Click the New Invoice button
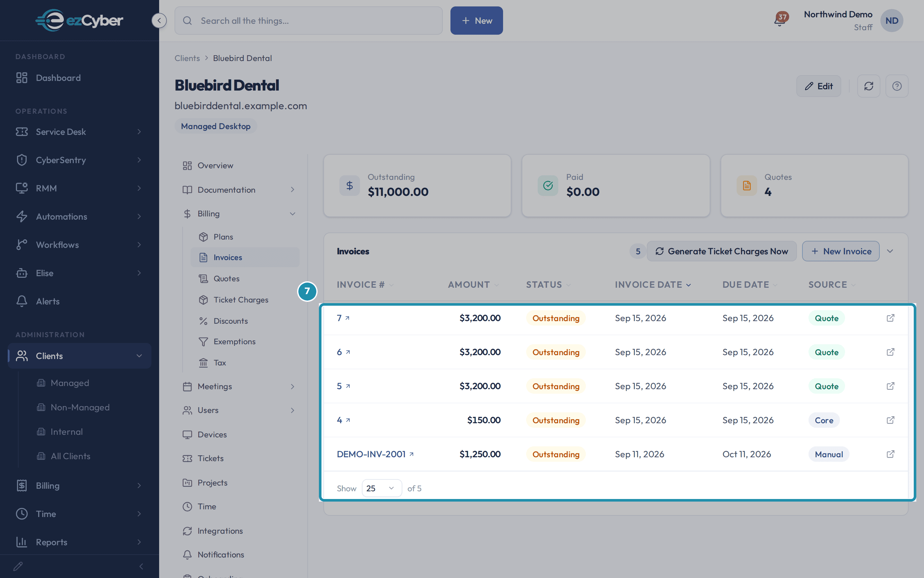The height and width of the screenshot is (578, 924). point(841,251)
